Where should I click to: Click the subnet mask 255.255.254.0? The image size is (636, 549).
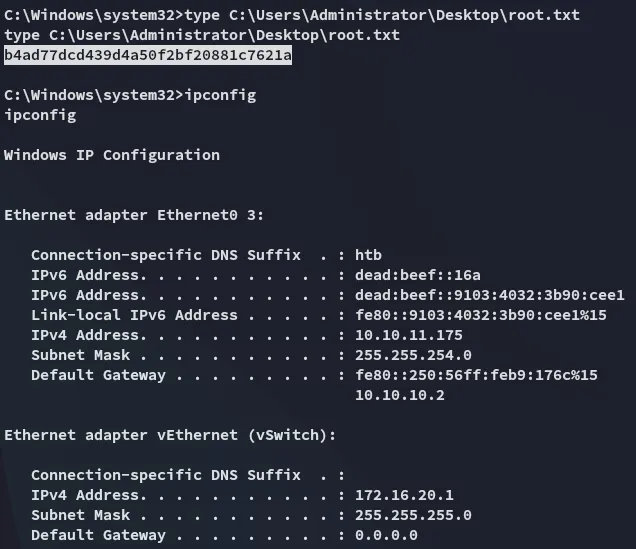pos(413,355)
